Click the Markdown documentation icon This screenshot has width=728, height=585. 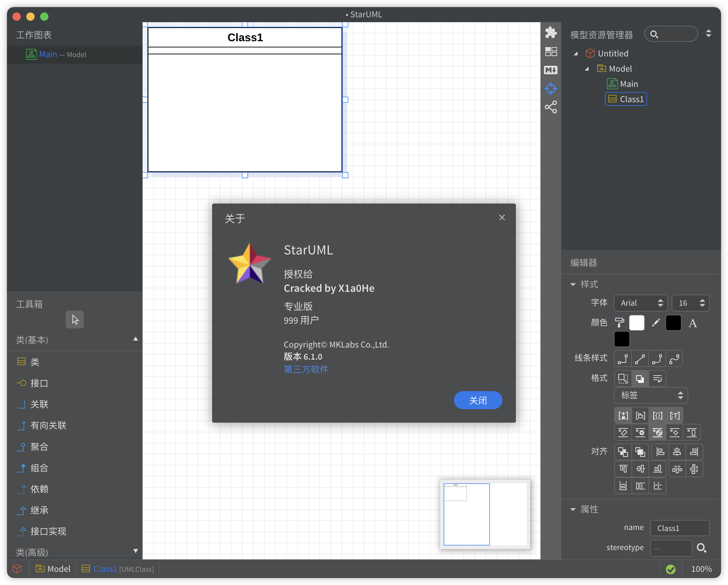550,70
